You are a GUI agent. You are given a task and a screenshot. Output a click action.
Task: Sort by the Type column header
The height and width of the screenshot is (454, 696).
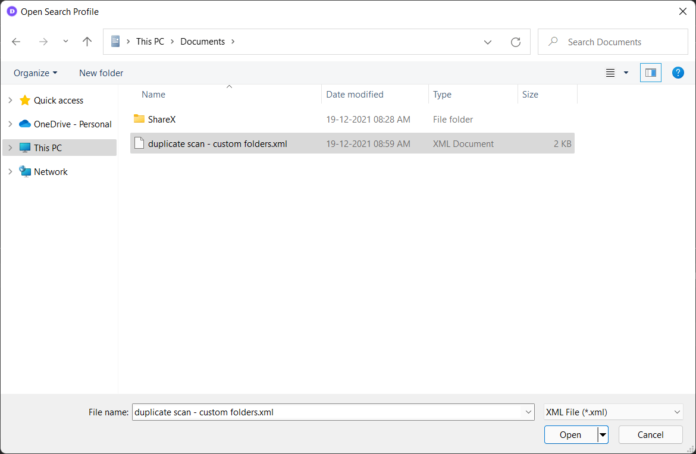442,95
